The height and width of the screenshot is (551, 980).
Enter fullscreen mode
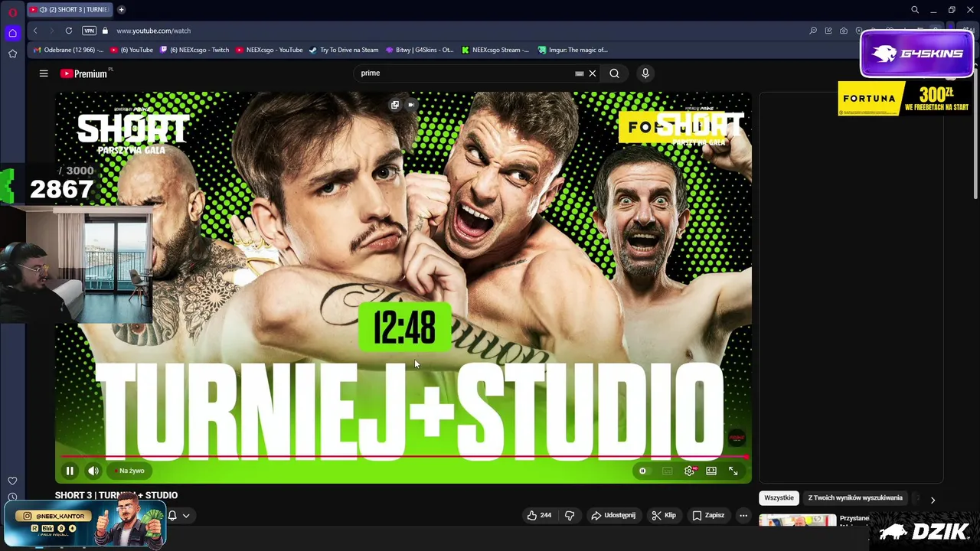click(x=733, y=471)
